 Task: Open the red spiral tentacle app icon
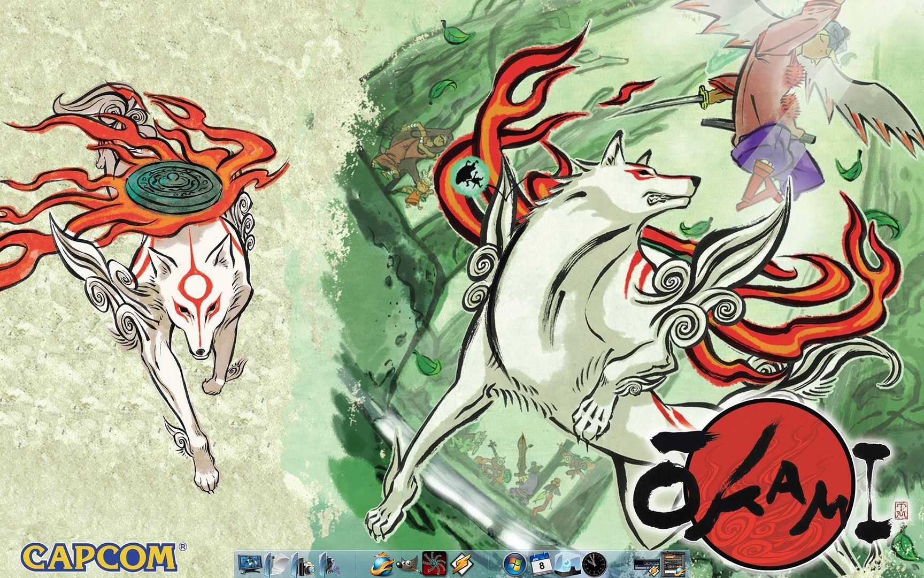(434, 564)
